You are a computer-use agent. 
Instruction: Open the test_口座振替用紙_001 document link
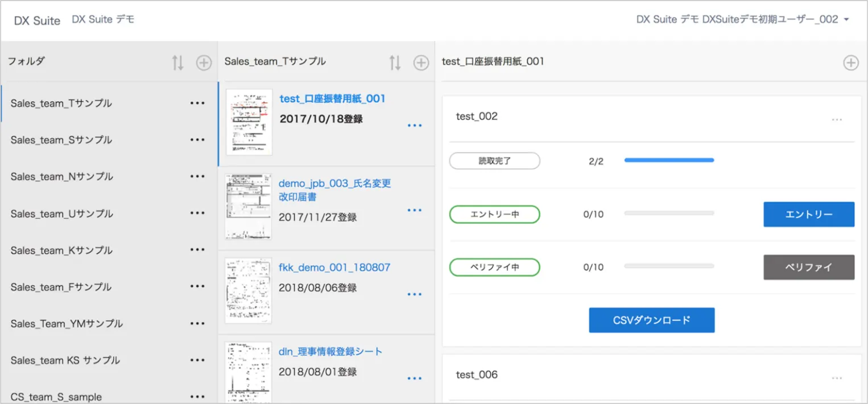pos(332,99)
